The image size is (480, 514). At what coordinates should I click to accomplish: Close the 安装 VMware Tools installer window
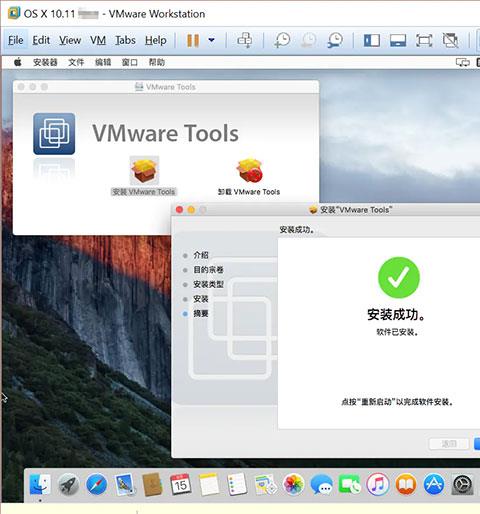point(179,210)
